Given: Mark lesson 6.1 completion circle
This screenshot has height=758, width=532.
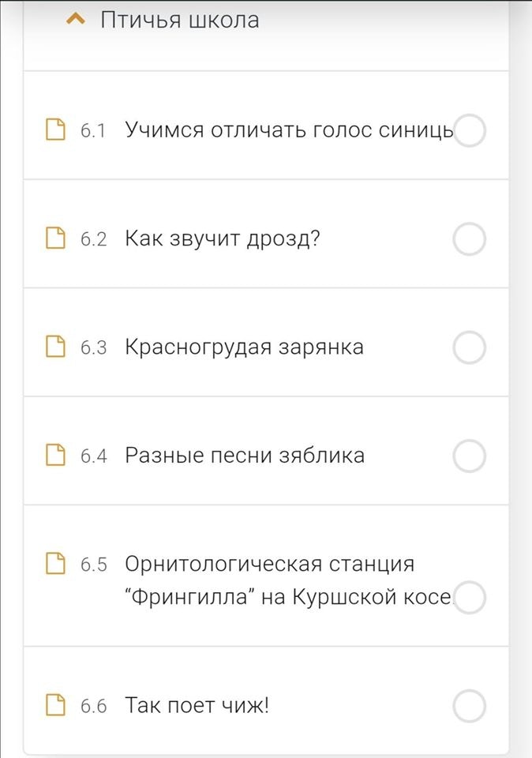Looking at the screenshot, I should [470, 130].
